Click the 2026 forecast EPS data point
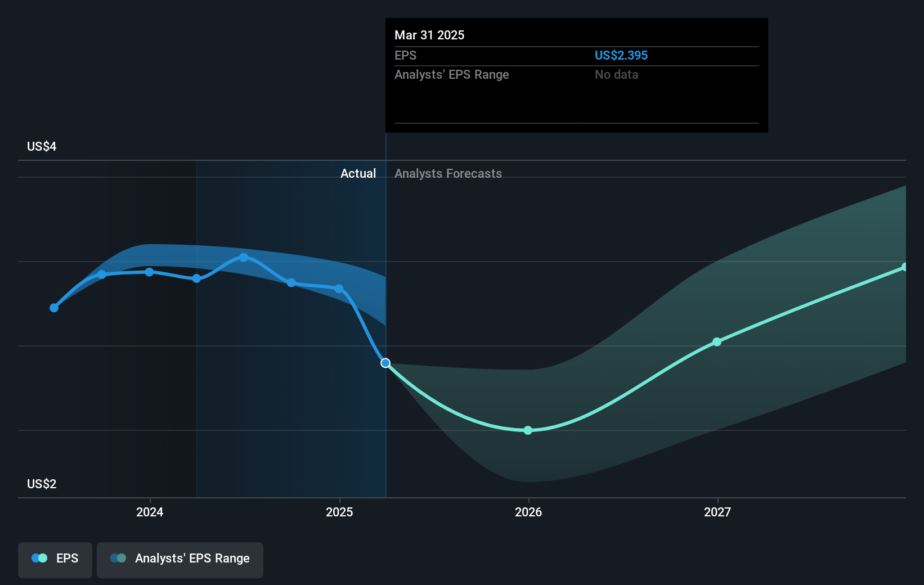924x585 pixels. pyautogui.click(x=528, y=430)
